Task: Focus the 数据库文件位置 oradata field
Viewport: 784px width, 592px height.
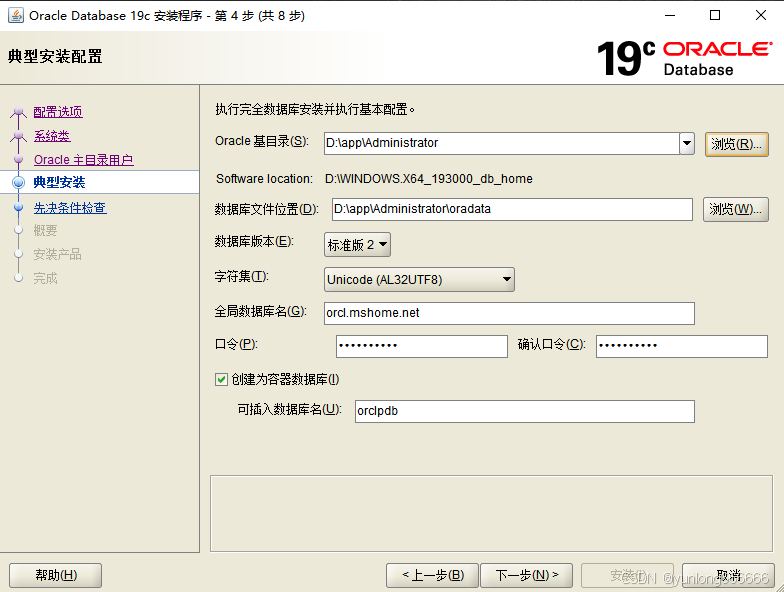Action: tap(512, 209)
